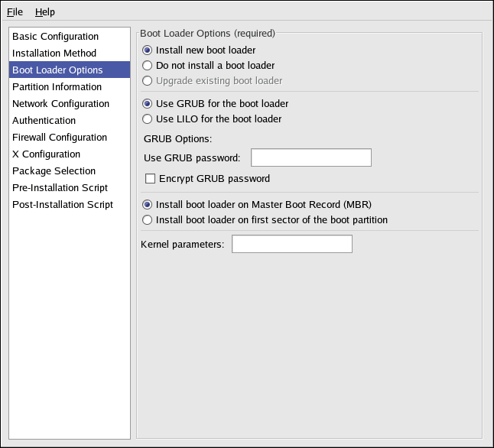
Task: Open Post-Installation Script section
Action: [x=62, y=205]
